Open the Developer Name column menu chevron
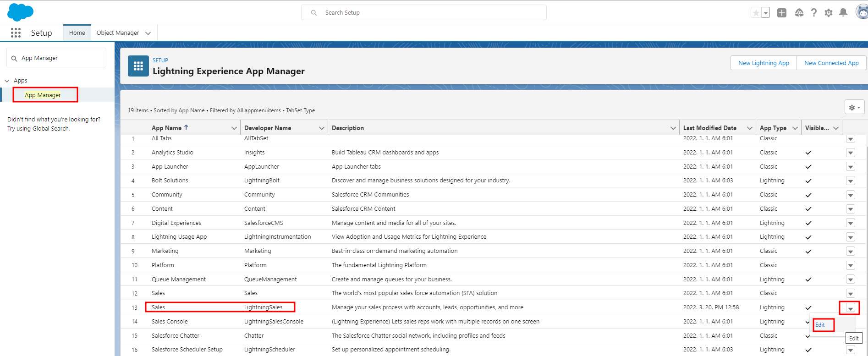 coord(321,128)
